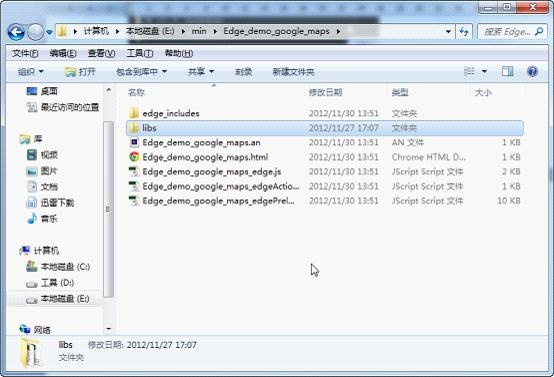Click 新建文件夹 button
This screenshot has width=554, height=377.
tap(293, 72)
